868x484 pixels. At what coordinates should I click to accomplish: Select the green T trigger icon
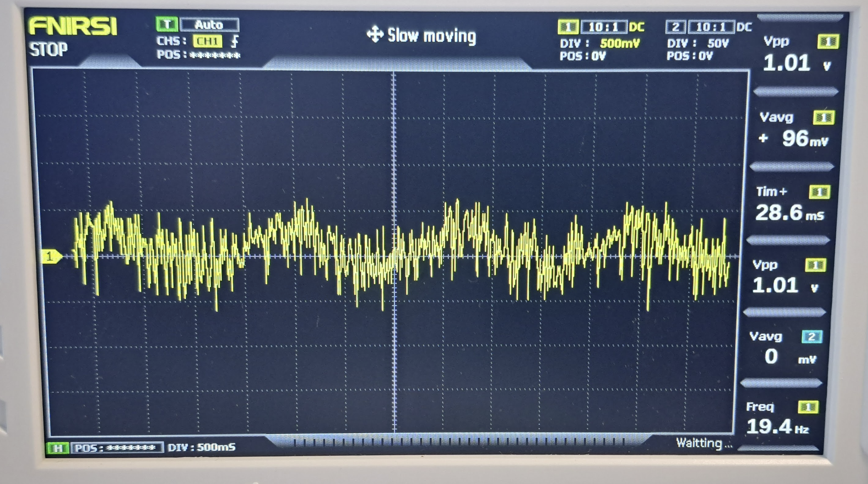[167, 24]
